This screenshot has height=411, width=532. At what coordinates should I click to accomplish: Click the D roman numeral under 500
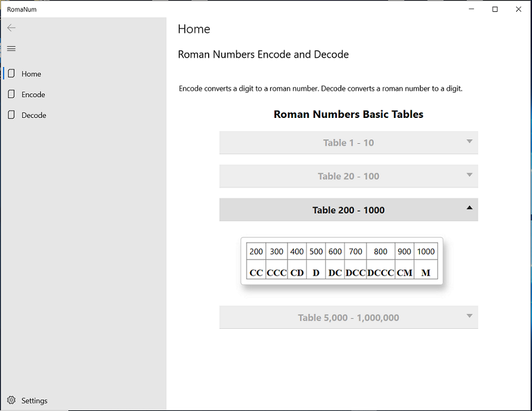click(316, 270)
